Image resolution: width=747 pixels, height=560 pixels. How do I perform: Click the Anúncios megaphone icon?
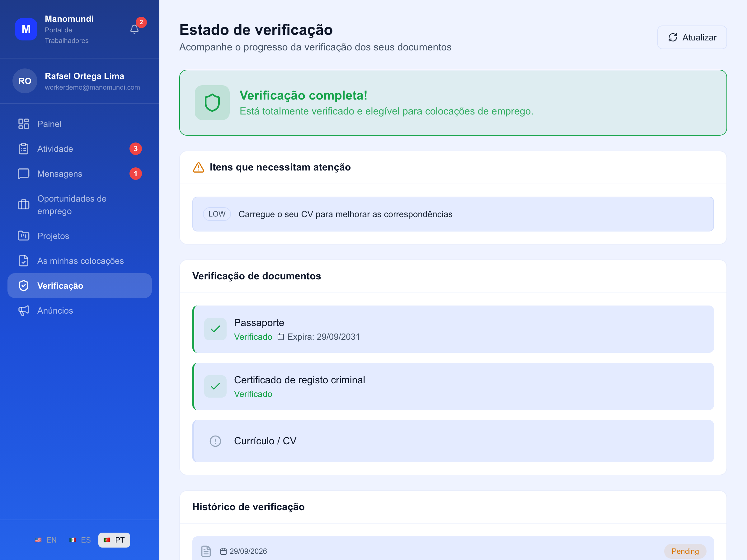point(24,310)
